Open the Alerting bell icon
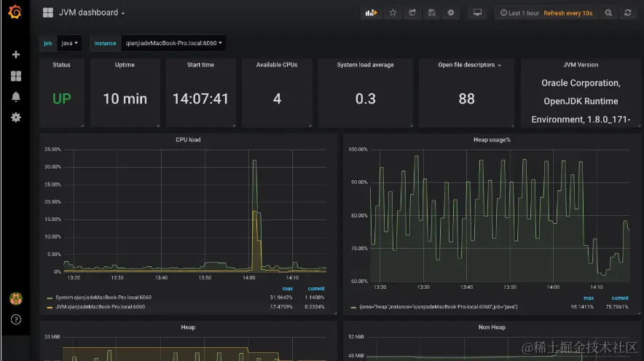The height and width of the screenshot is (361, 644). (x=15, y=96)
